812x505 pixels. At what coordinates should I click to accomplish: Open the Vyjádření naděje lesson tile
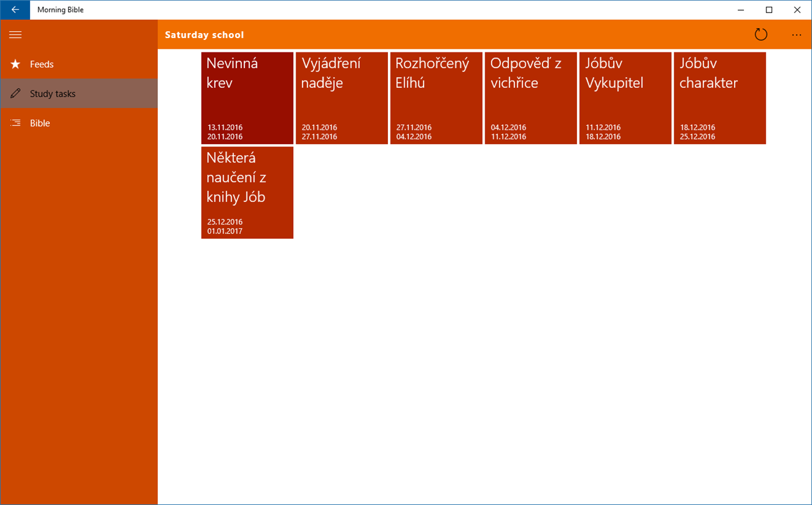tap(342, 98)
